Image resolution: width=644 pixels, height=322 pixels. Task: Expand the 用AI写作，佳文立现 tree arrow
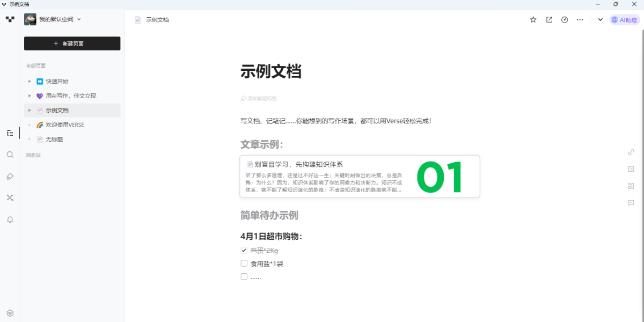30,96
